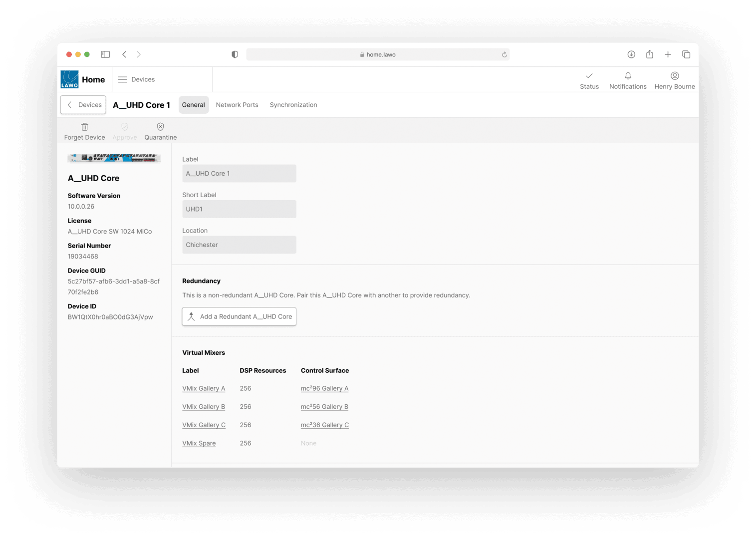Toggle the Safari sidebar icon

pos(105,54)
